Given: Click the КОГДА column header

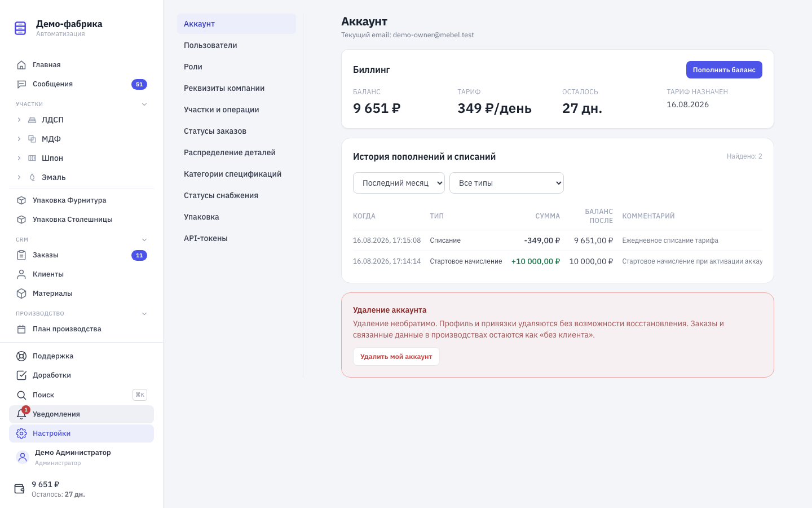Looking at the screenshot, I should click(364, 216).
